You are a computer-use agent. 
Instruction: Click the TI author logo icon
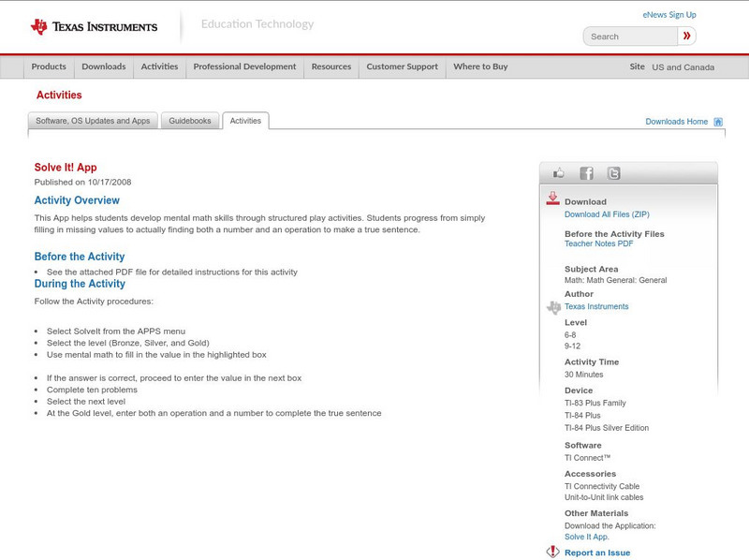click(x=553, y=307)
